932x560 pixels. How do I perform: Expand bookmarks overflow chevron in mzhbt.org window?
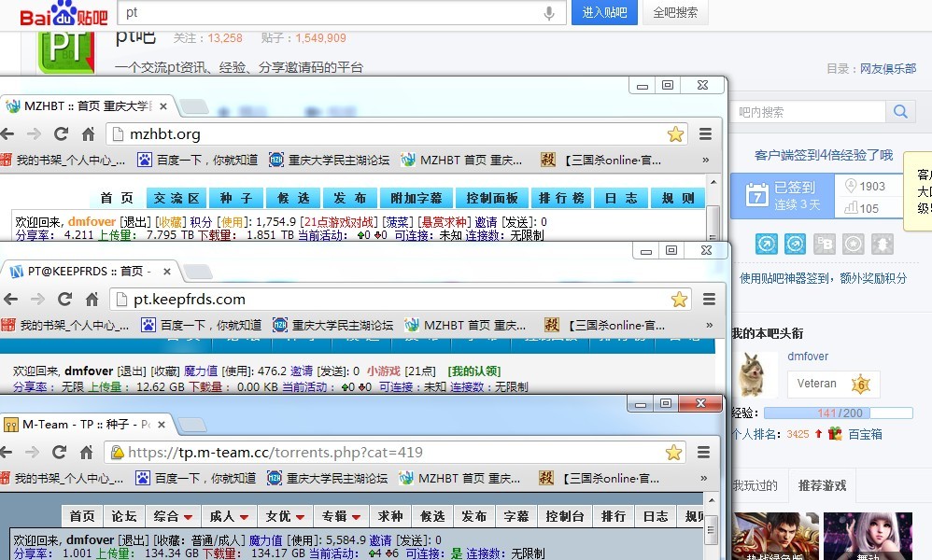[x=706, y=160]
